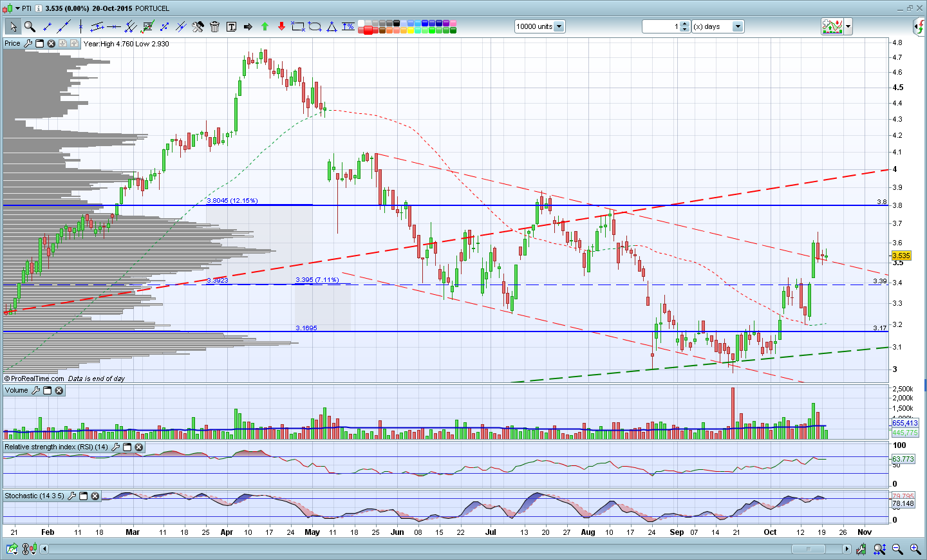Select the vertical line tool
The image size is (927, 560).
(80, 26)
